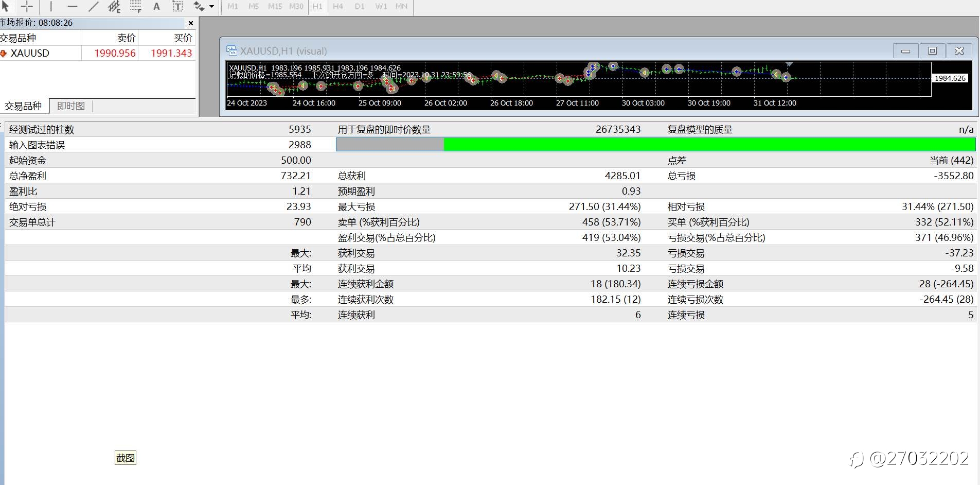Activate the crosshair tool
Viewport: 980px width, 485px height.
pyautogui.click(x=27, y=6)
